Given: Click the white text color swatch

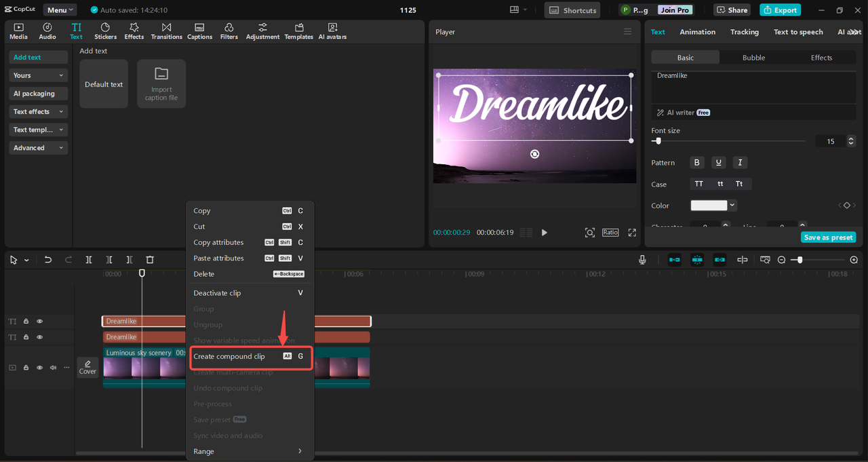Looking at the screenshot, I should (x=709, y=206).
